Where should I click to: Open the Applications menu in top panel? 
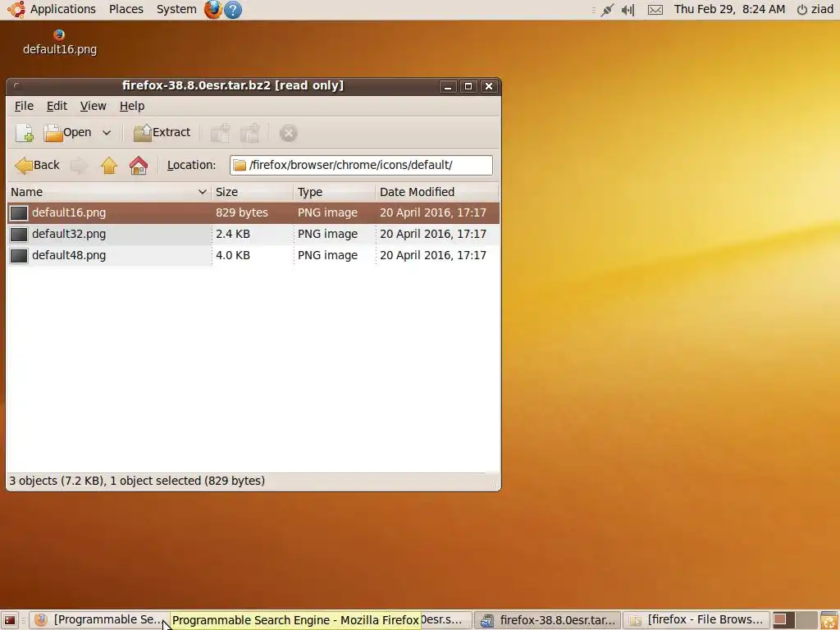click(x=53, y=9)
